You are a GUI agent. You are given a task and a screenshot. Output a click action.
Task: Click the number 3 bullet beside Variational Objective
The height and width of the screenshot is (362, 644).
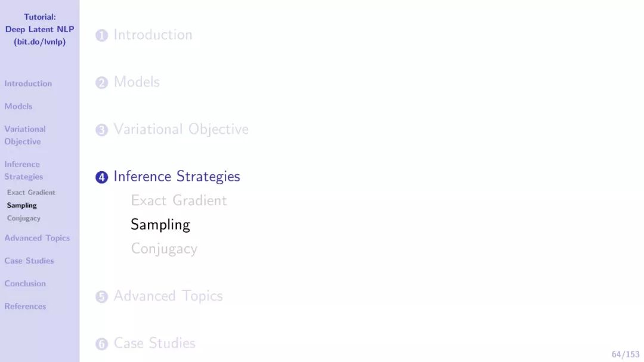tap(101, 130)
